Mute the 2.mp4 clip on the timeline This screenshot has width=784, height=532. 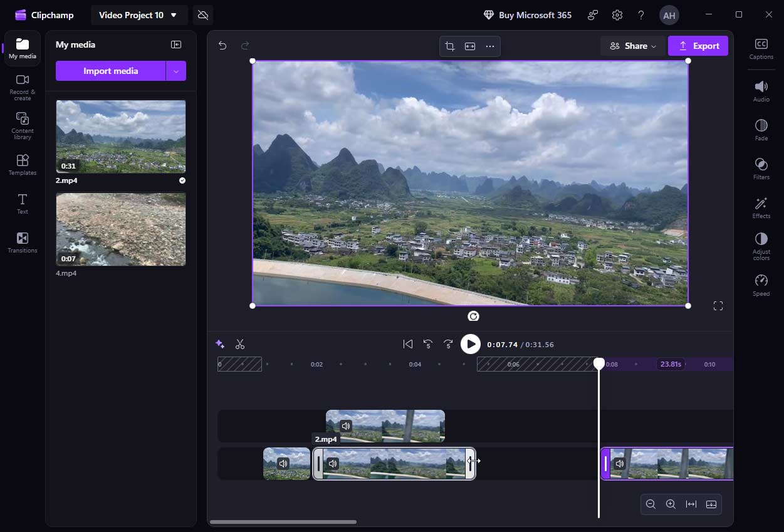tap(345, 425)
